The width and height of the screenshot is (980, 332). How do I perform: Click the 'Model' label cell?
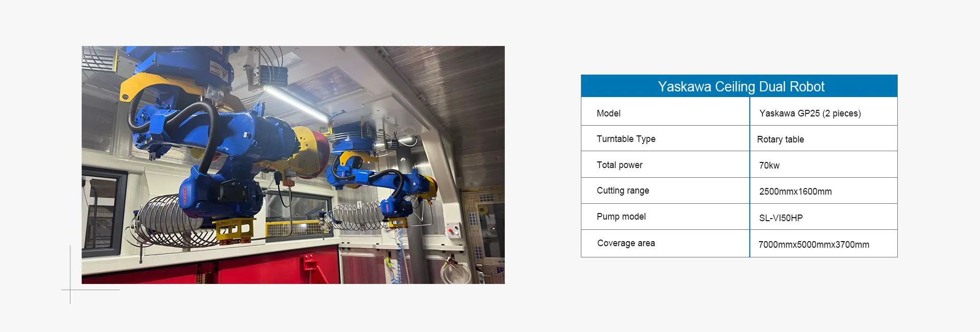pos(665,111)
